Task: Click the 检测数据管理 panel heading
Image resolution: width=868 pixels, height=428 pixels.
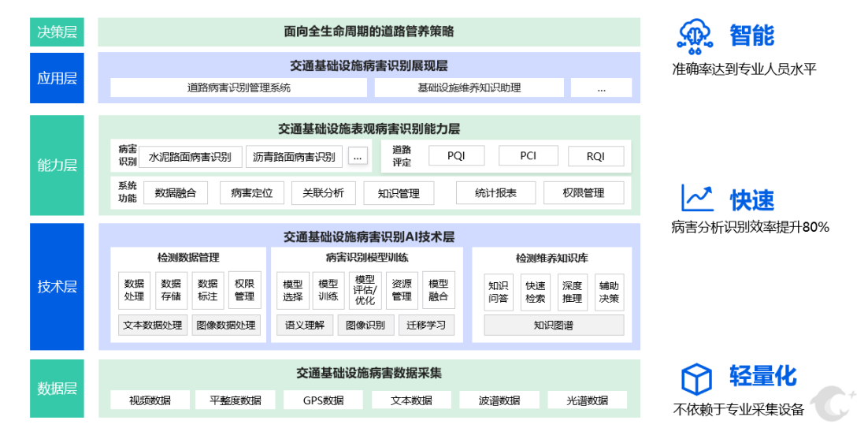Action: pyautogui.click(x=188, y=257)
